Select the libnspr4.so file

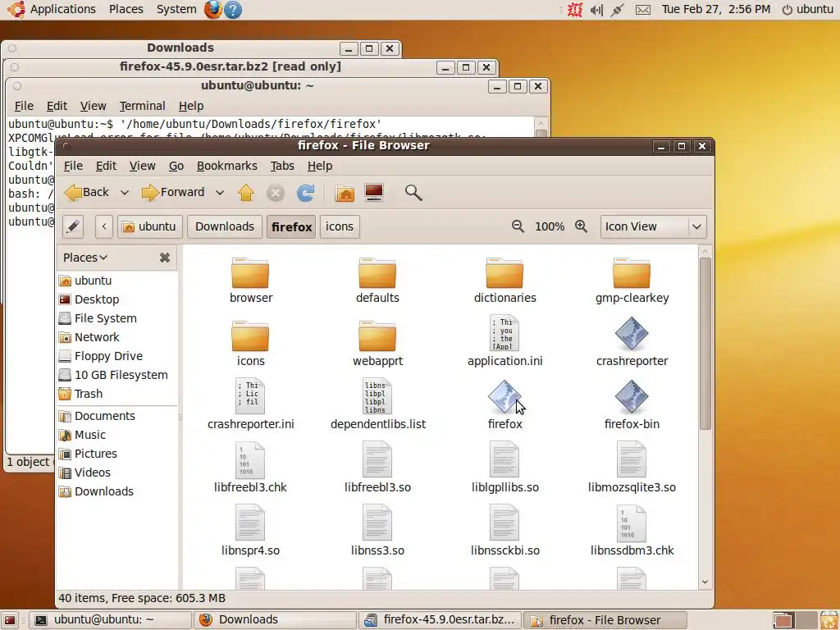(x=251, y=531)
